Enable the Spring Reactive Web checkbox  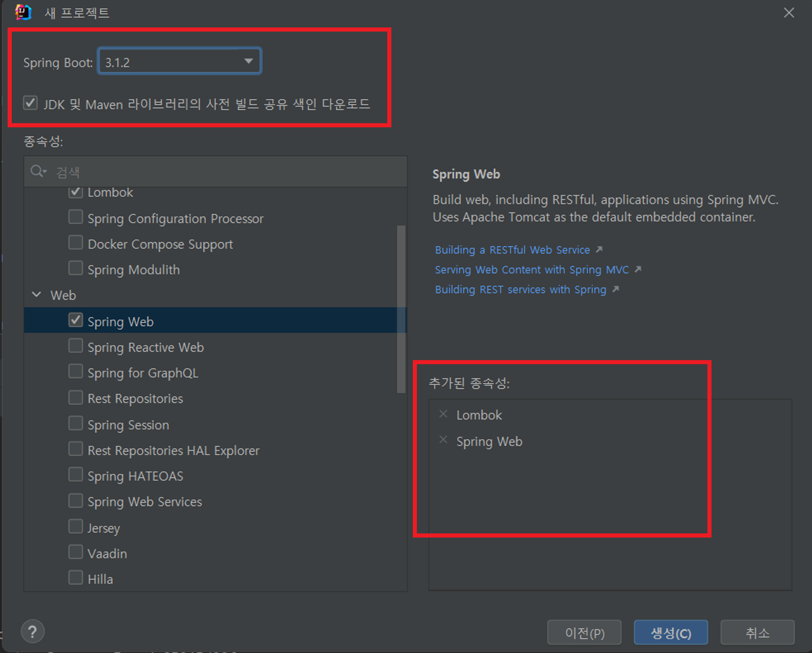point(76,346)
